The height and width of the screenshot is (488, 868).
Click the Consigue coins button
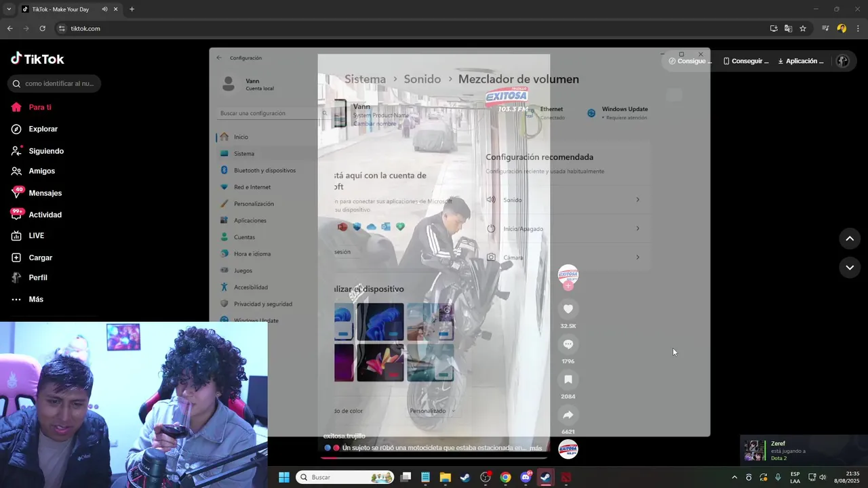[x=690, y=61]
